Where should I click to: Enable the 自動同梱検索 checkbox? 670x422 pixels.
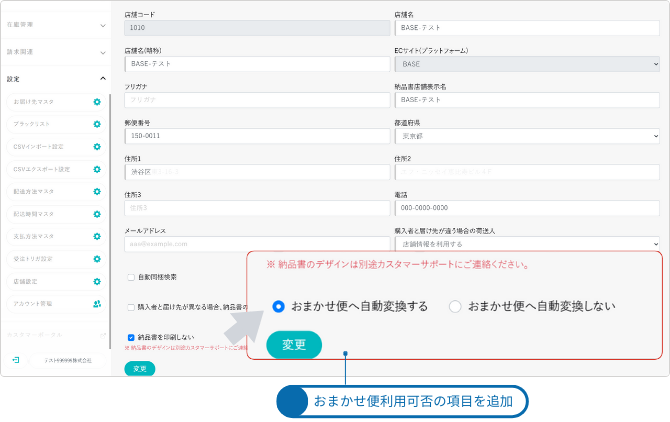coord(131,277)
